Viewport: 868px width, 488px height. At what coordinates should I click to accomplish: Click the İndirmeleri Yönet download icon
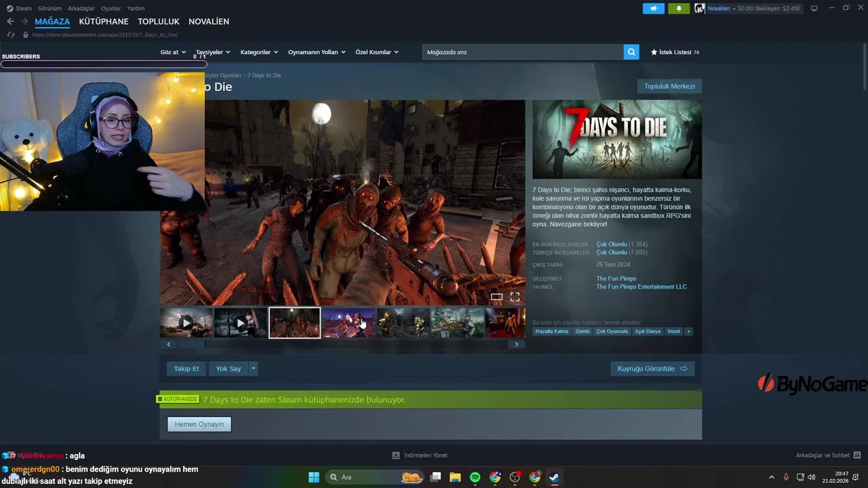pyautogui.click(x=396, y=455)
